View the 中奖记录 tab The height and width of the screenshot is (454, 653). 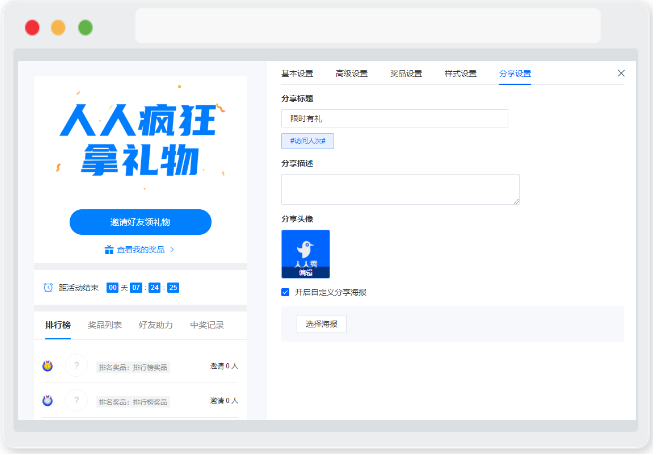(x=207, y=325)
